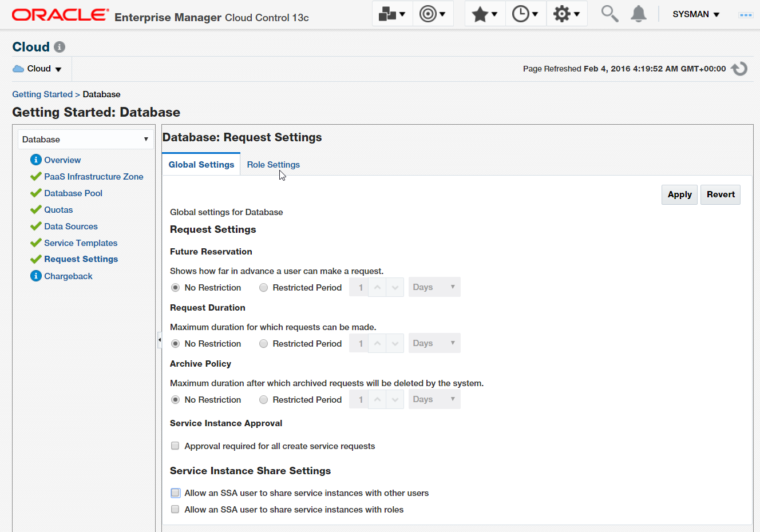
Task: Select Restricted Period for Archive Policy
Action: pyautogui.click(x=263, y=400)
